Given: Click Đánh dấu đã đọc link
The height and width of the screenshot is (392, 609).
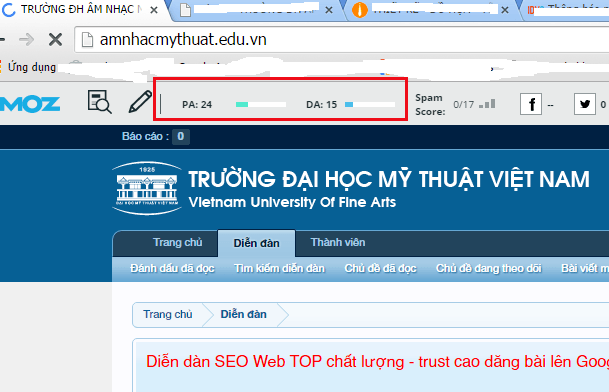Looking at the screenshot, I should (x=172, y=268).
